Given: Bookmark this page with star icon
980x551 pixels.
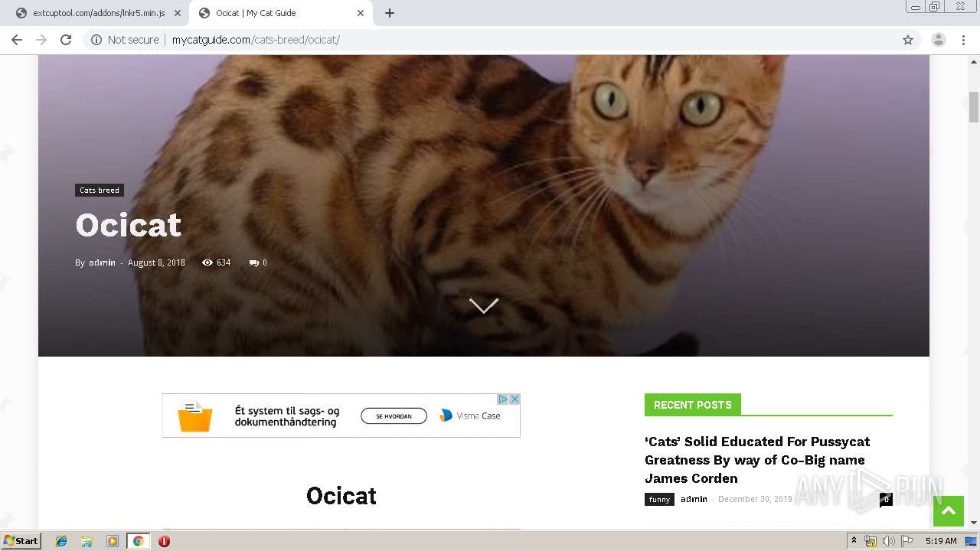Looking at the screenshot, I should pyautogui.click(x=908, y=40).
